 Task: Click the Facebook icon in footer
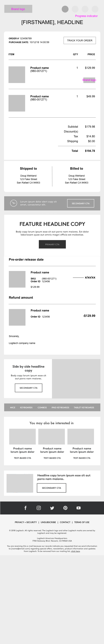[25, 508]
